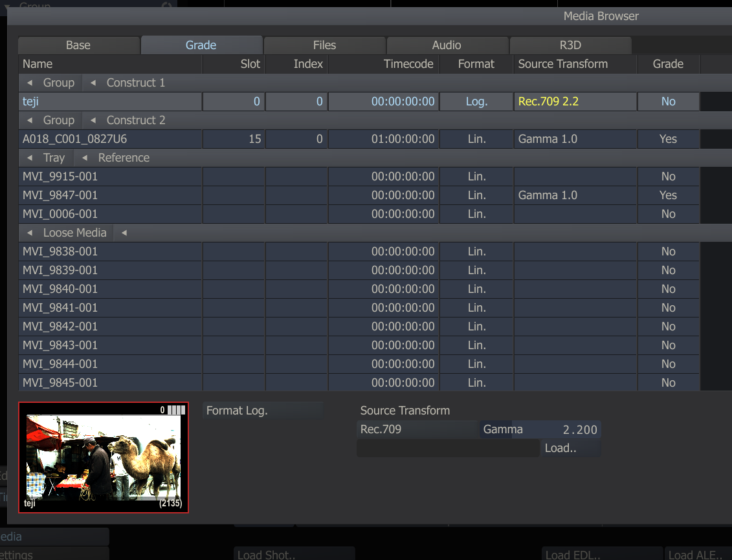The height and width of the screenshot is (560, 732).
Task: Click the Slot column header
Action: point(234,64)
